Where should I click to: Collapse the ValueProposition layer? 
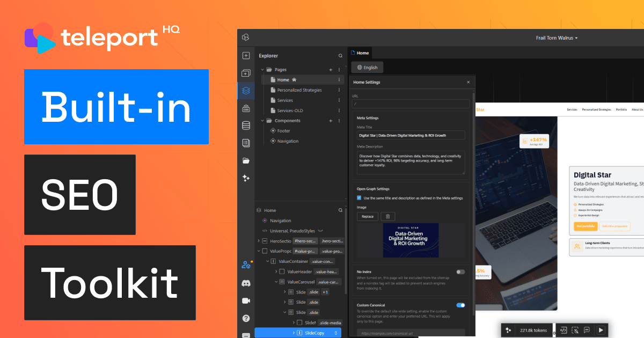click(259, 251)
